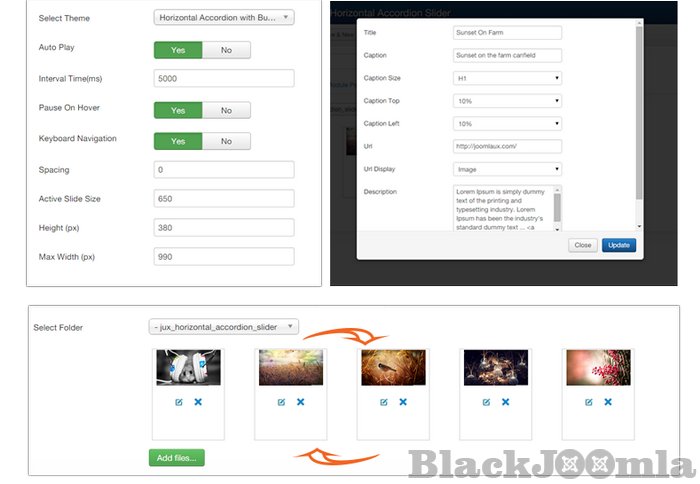
Task: Set Auto Play to No
Action: tap(226, 50)
